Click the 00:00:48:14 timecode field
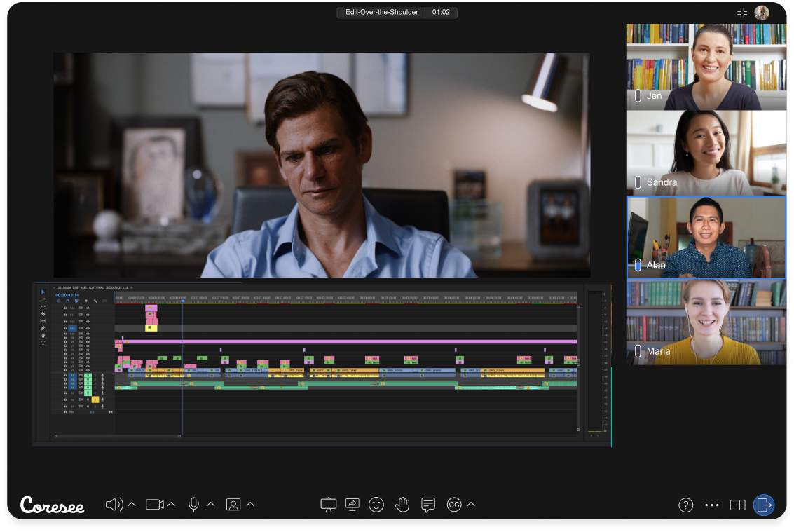This screenshot has height=532, width=794. pyautogui.click(x=67, y=295)
